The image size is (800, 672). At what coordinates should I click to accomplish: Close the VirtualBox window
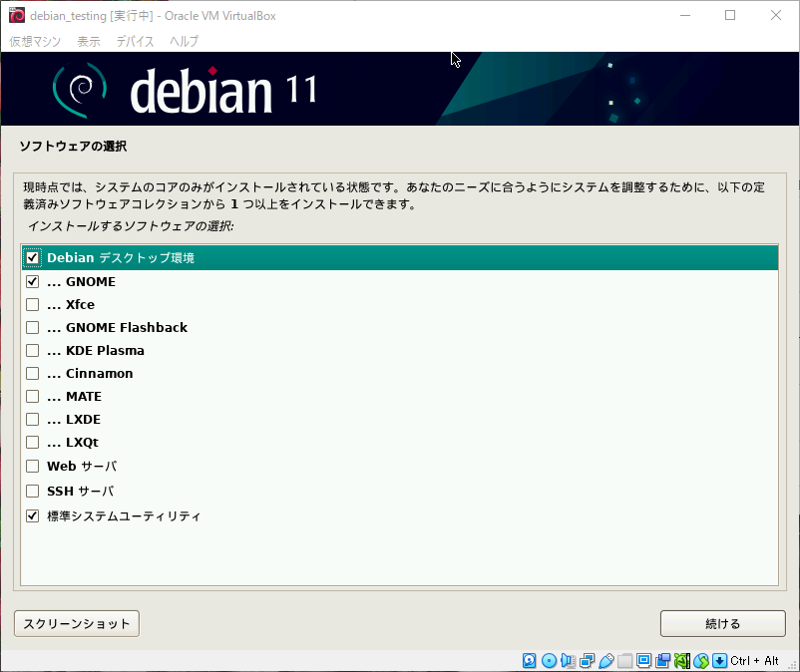tap(776, 15)
